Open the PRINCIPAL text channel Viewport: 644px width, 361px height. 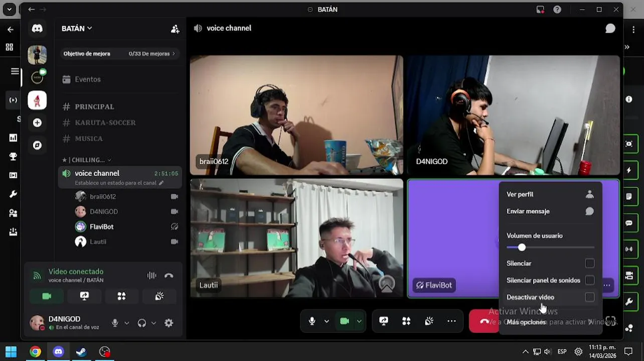click(x=119, y=107)
